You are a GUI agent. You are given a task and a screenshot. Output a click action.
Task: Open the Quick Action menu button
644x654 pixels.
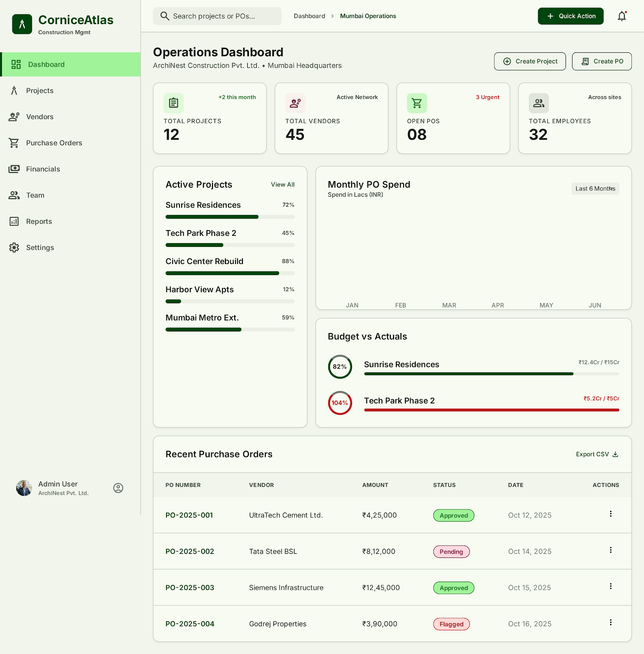click(570, 16)
